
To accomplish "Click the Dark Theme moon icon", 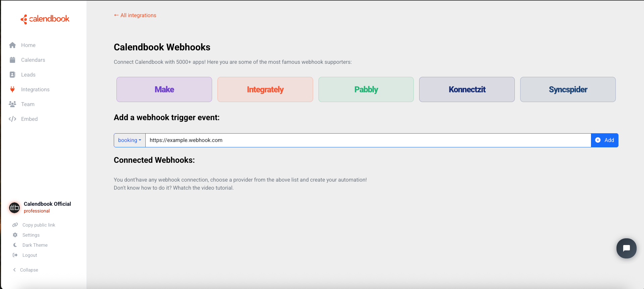I will click(x=15, y=245).
